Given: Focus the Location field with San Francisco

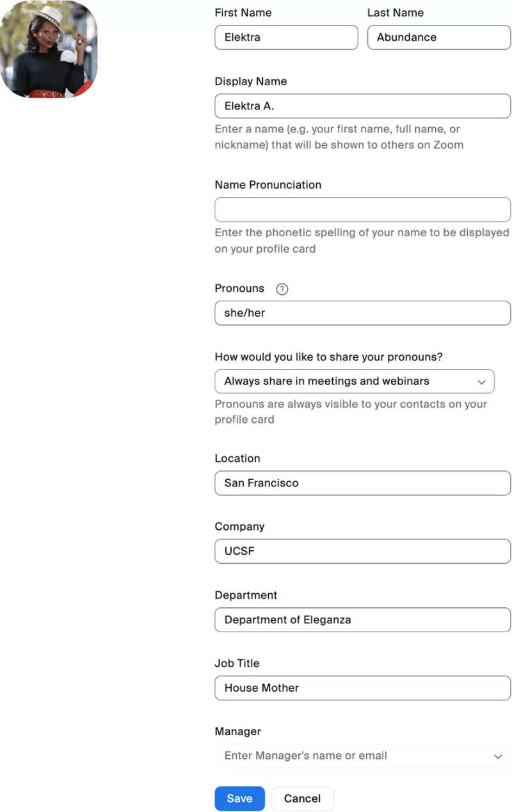Looking at the screenshot, I should click(363, 483).
